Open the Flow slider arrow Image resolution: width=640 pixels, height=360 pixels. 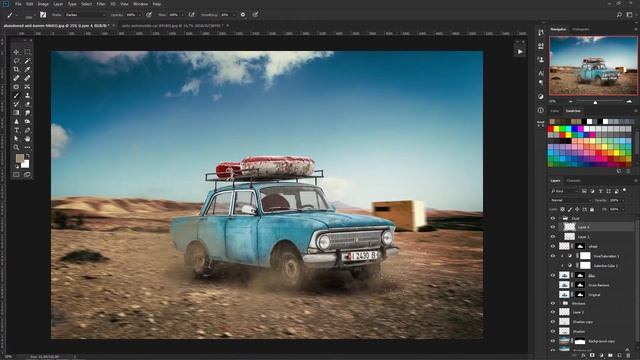182,15
